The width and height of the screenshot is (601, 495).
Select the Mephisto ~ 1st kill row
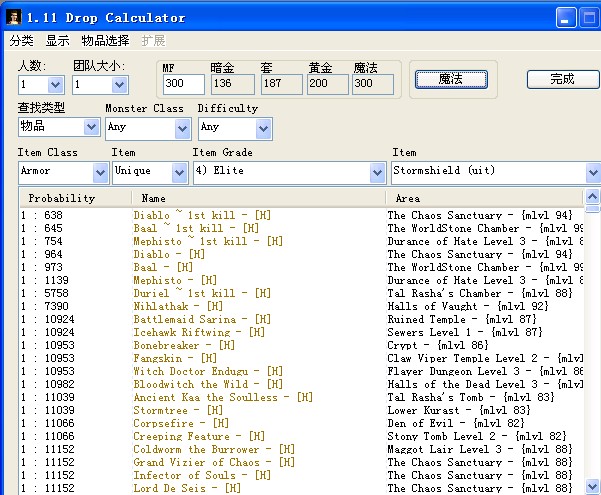coord(301,242)
